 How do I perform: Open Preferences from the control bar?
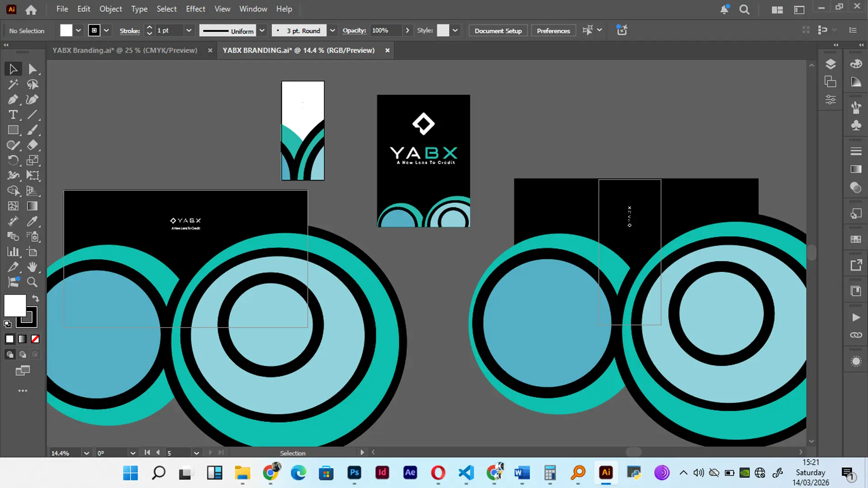(553, 30)
